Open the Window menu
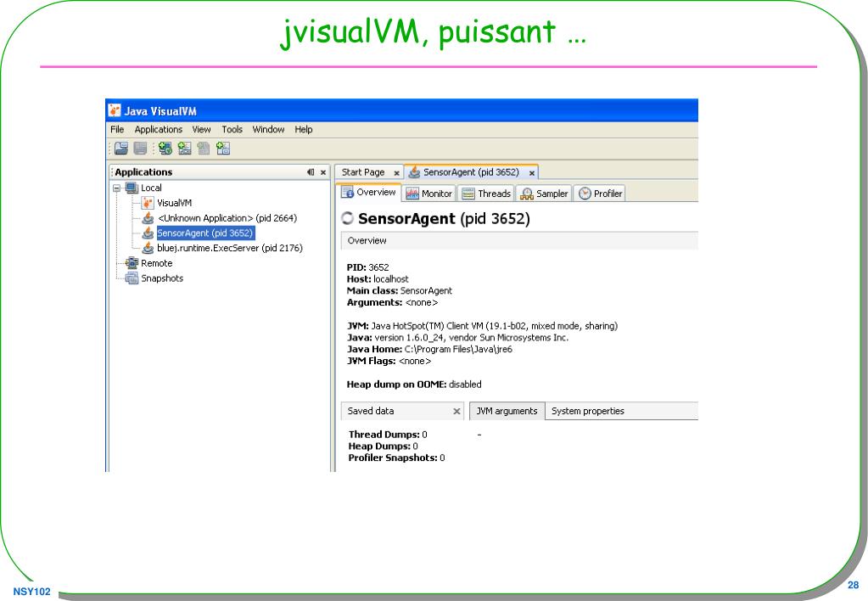868x601 pixels. (268, 129)
